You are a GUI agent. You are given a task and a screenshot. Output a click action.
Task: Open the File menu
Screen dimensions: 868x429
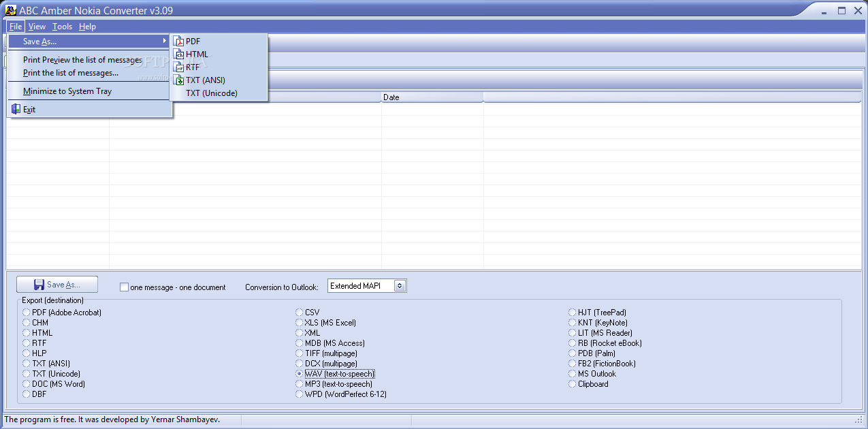(x=16, y=27)
